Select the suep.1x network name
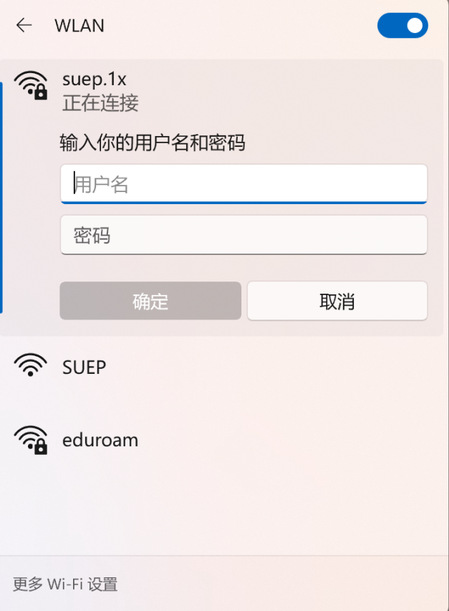Viewport: 449px width, 611px height. click(x=94, y=79)
